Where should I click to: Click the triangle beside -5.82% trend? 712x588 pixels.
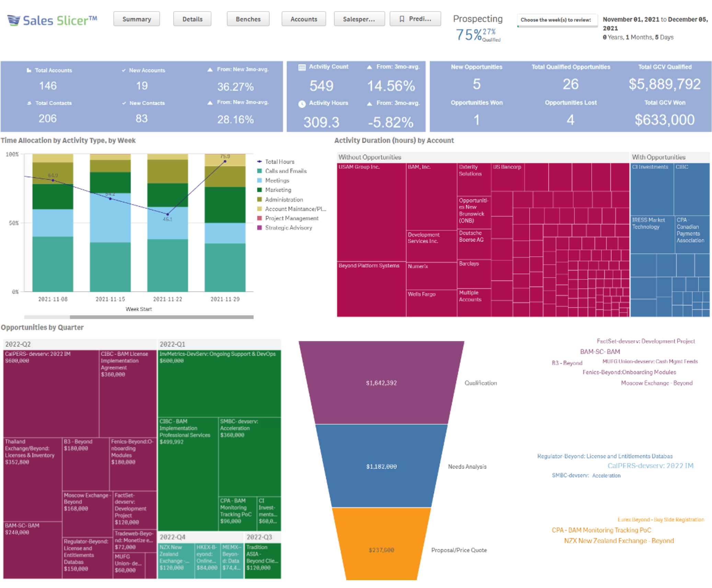tap(369, 104)
